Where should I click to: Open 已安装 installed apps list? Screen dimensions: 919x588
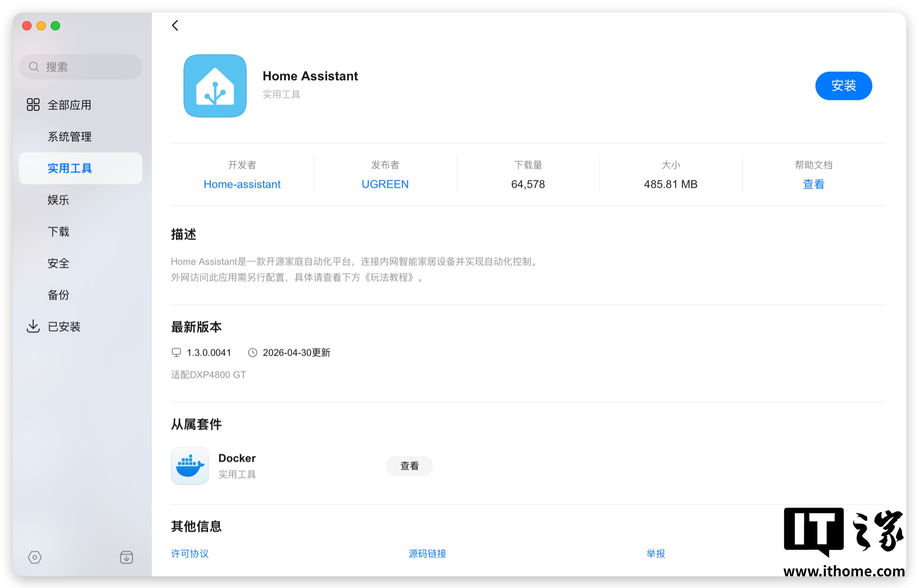coord(81,326)
